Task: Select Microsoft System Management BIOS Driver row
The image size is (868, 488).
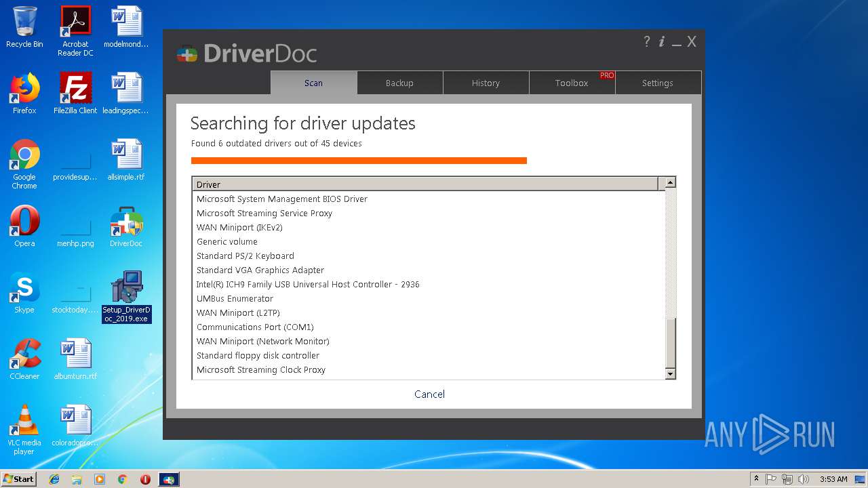Action: pos(429,199)
